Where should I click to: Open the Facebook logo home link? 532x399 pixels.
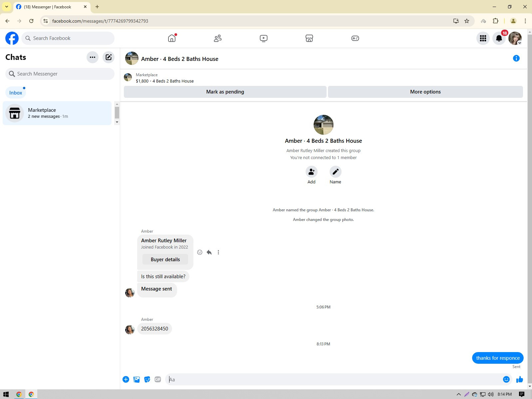[x=12, y=38]
